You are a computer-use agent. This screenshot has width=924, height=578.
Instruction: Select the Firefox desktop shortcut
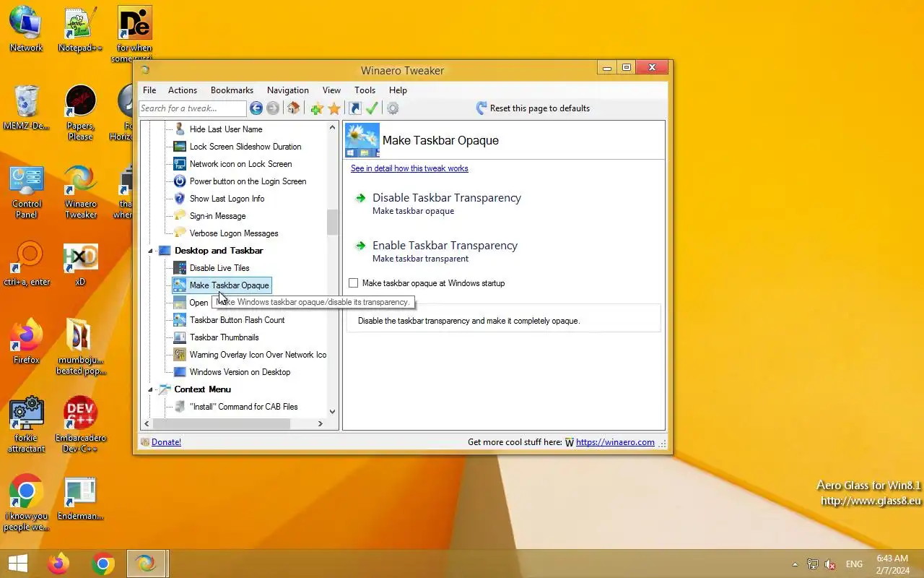(x=26, y=342)
